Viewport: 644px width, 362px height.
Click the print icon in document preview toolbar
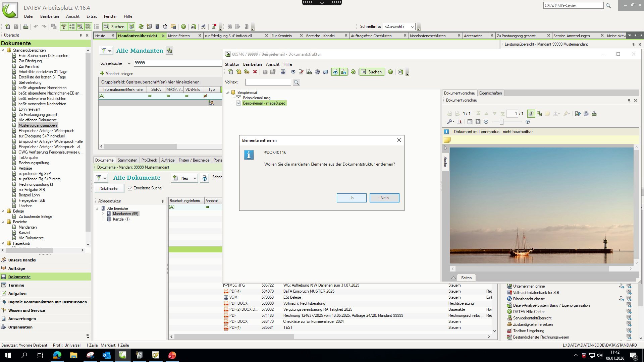coord(594,114)
